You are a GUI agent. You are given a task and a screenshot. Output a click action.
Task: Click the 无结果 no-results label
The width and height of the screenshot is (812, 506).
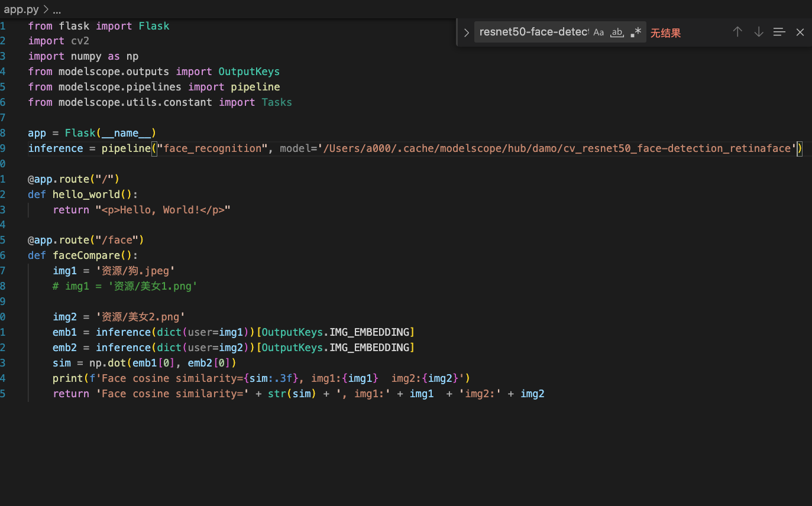click(x=666, y=33)
